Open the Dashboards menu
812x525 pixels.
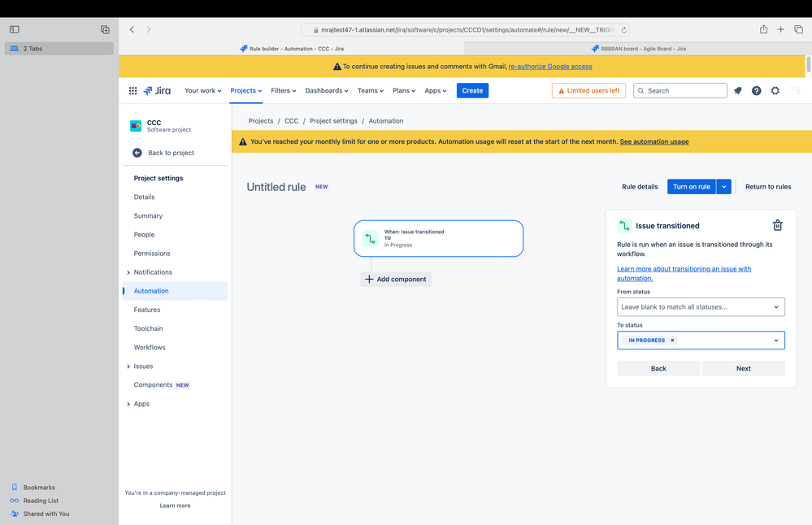point(326,90)
